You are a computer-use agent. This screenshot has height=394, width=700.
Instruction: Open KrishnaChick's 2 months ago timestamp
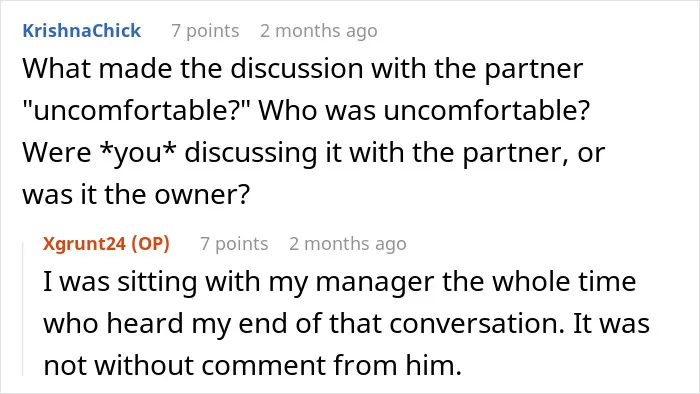[319, 31]
